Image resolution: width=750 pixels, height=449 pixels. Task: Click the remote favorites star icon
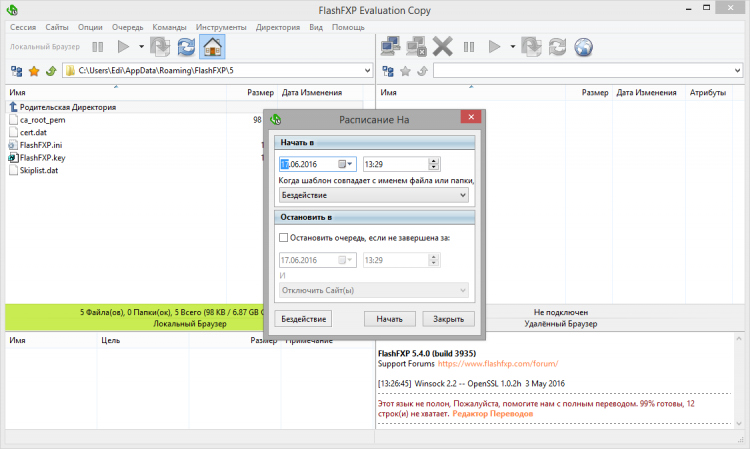click(405, 71)
